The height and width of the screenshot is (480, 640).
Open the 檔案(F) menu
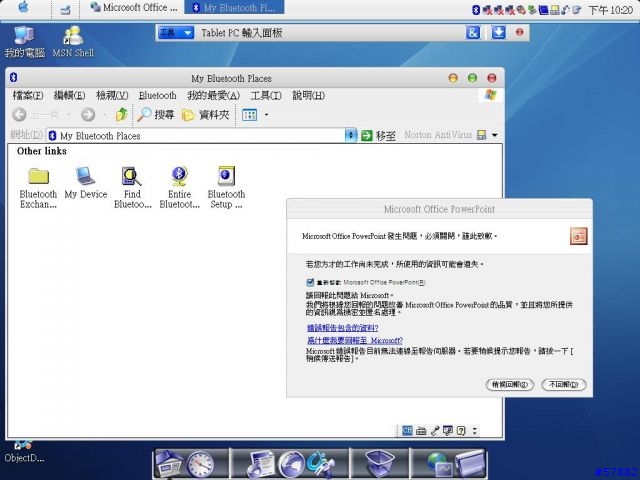coord(28,96)
